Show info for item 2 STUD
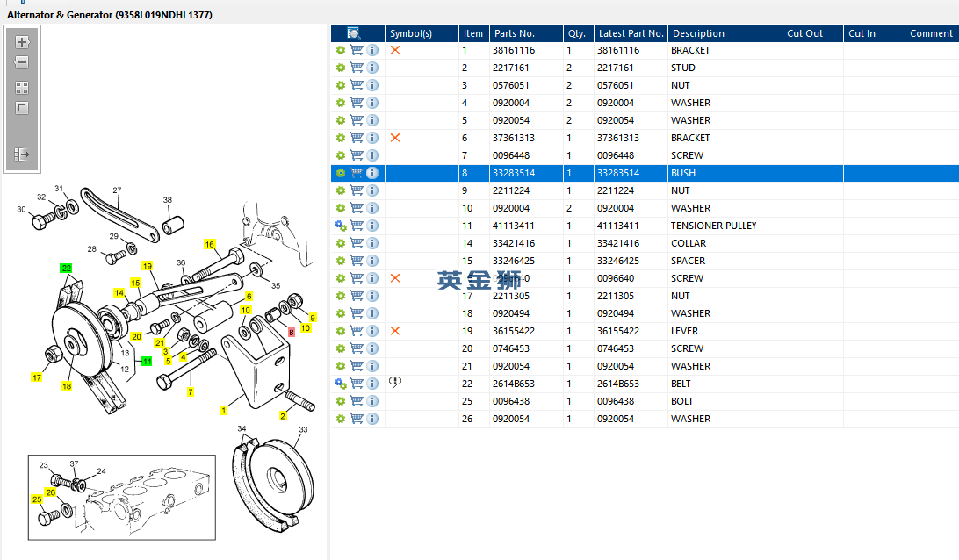959x560 pixels. (x=372, y=68)
